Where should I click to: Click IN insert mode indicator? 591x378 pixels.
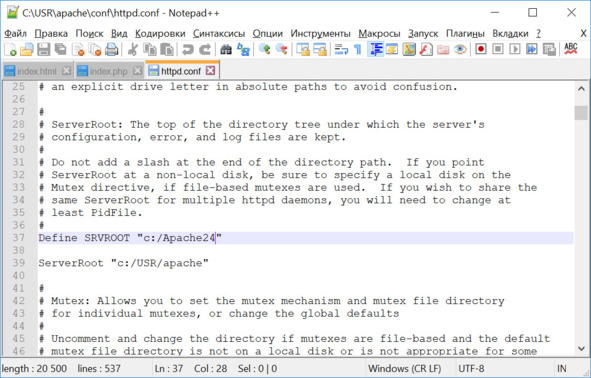point(562,368)
